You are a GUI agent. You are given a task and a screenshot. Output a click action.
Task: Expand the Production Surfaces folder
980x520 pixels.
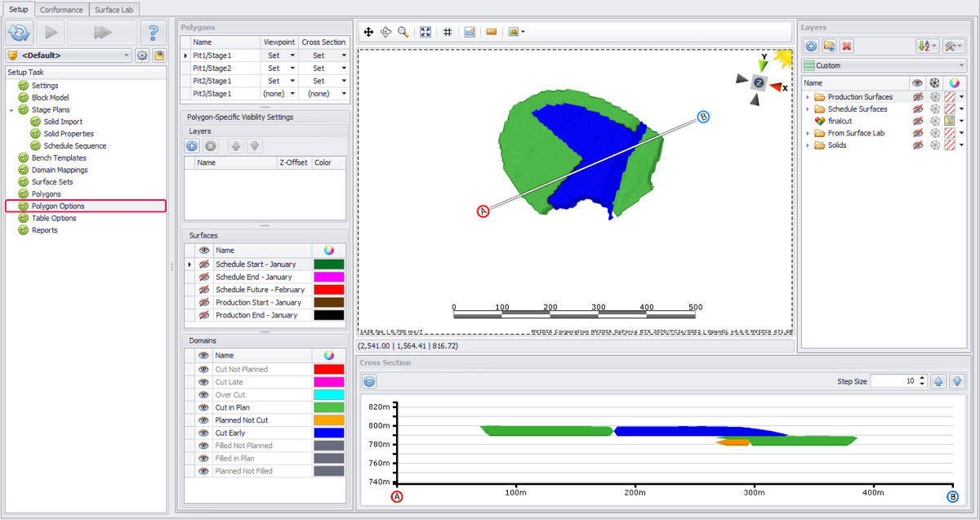[x=808, y=97]
